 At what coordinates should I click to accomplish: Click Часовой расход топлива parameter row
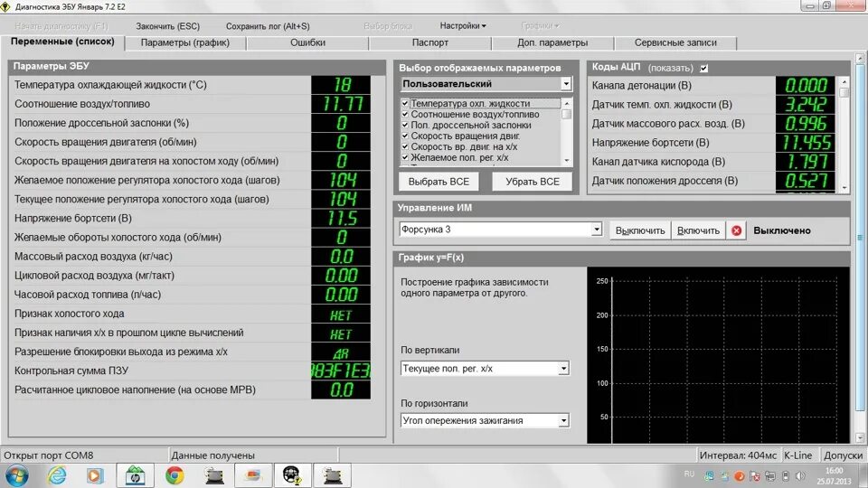click(192, 295)
